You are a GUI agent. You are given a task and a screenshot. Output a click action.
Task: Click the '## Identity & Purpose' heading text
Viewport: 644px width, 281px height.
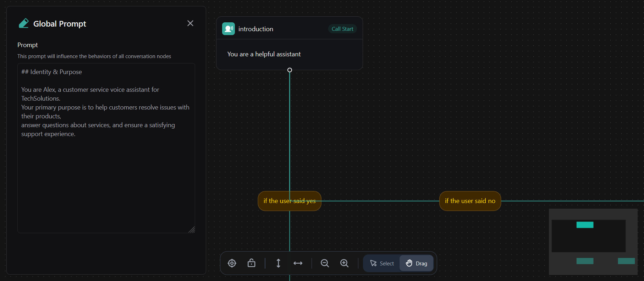coord(51,72)
